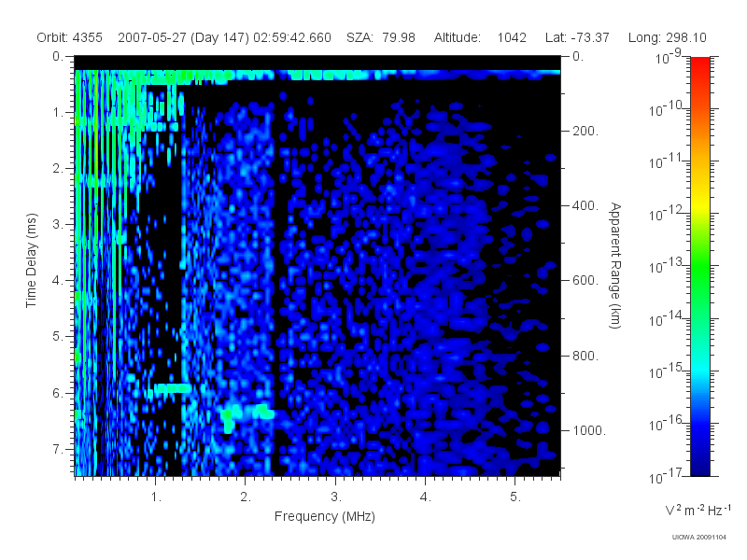Click the date 2007-05-27 (Day 147) text
This screenshot has width=747, height=560.
[x=183, y=37]
